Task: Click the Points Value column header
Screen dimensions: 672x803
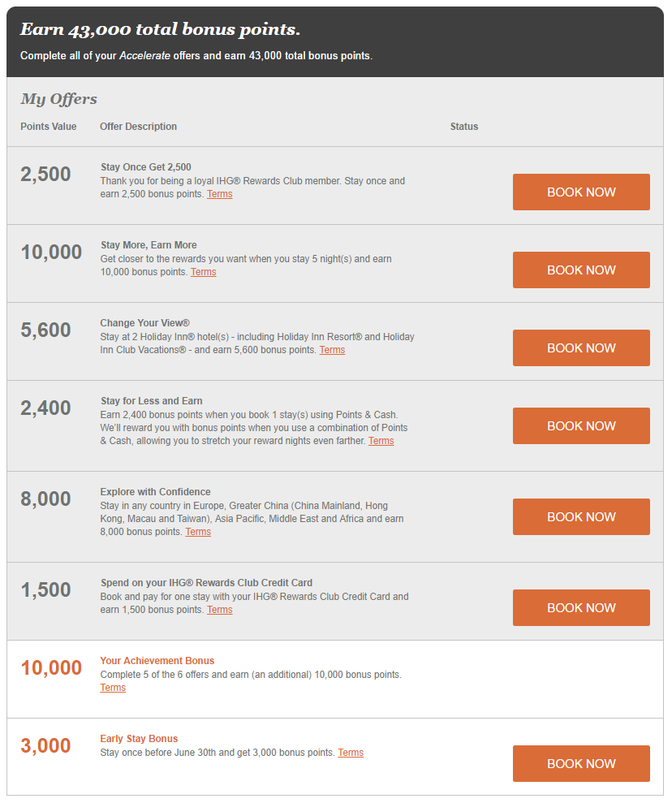Action: pos(49,127)
